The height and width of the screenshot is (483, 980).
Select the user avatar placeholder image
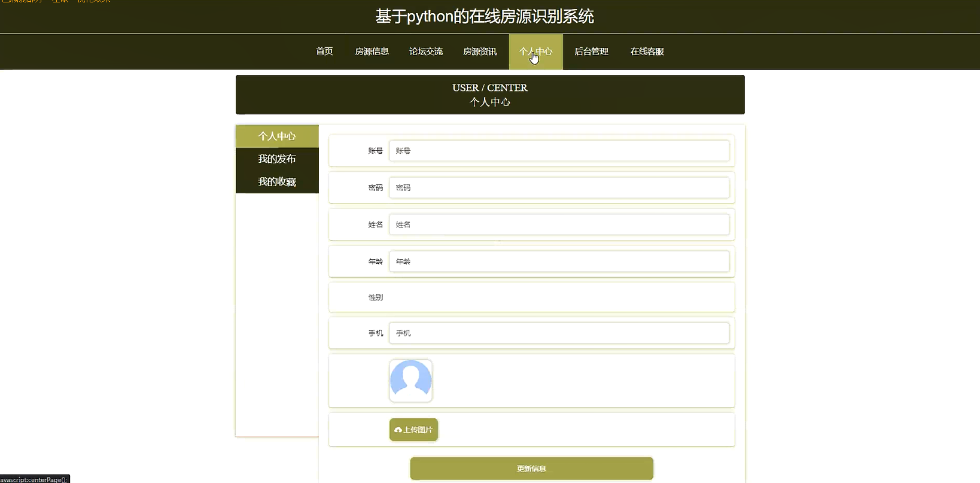point(410,381)
